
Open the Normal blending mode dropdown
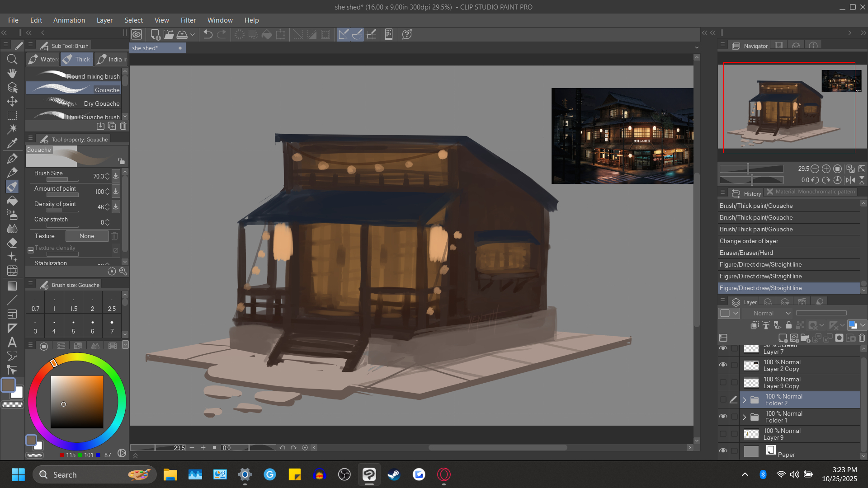tap(771, 313)
